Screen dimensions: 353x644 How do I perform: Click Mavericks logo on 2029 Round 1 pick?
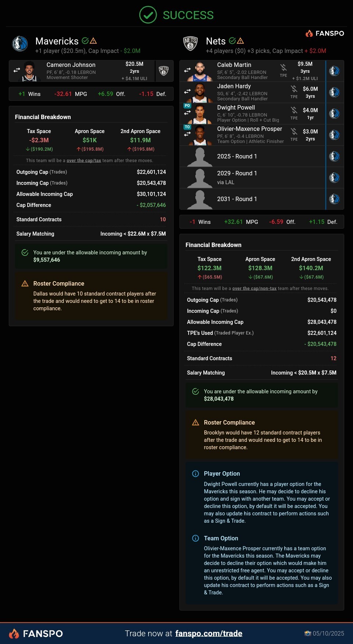[334, 178]
